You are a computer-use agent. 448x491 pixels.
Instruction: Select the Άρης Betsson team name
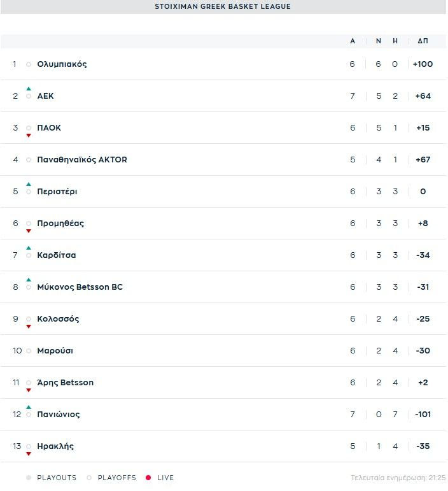pos(66,383)
